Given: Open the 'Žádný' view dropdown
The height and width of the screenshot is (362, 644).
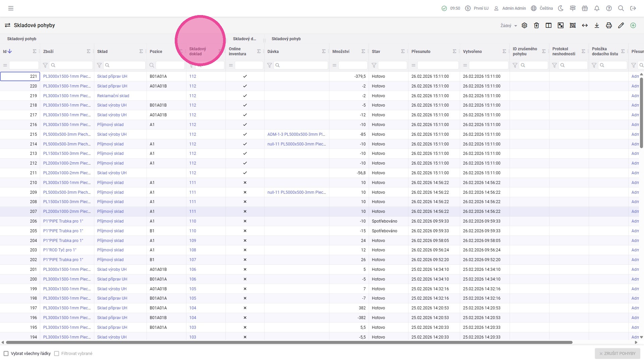Looking at the screenshot, I should pyautogui.click(x=508, y=25).
